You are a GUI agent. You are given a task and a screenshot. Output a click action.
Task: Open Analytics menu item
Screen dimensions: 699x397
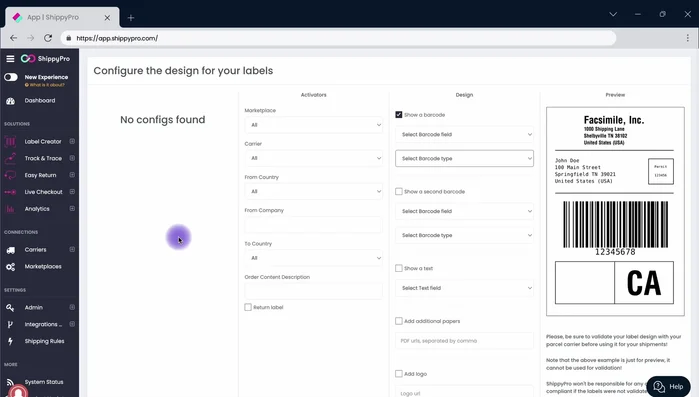pyautogui.click(x=37, y=209)
